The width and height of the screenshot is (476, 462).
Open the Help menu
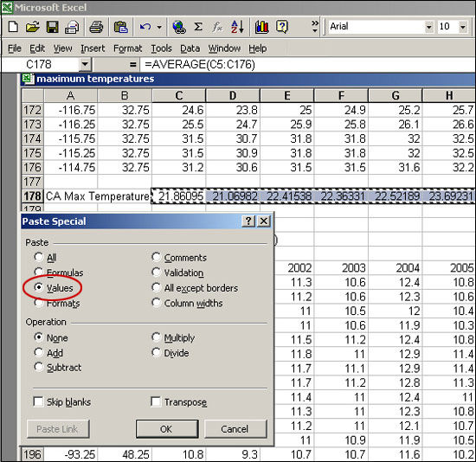pos(257,48)
